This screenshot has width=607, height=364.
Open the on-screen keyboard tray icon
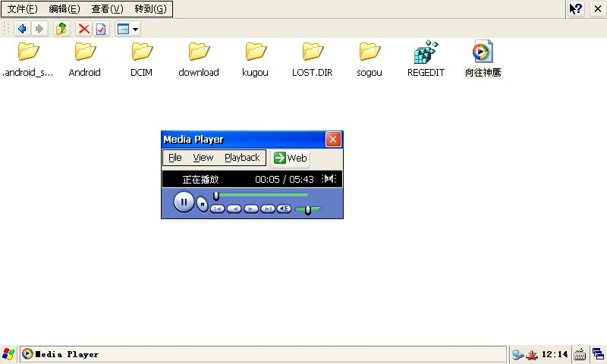tap(580, 354)
